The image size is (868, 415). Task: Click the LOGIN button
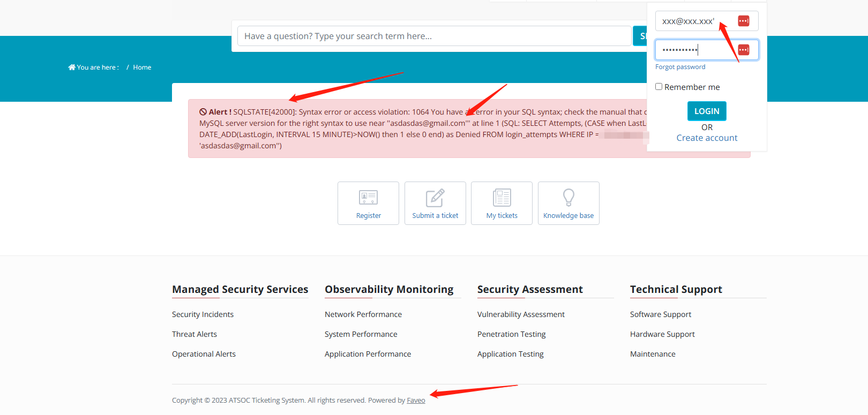[x=707, y=111]
